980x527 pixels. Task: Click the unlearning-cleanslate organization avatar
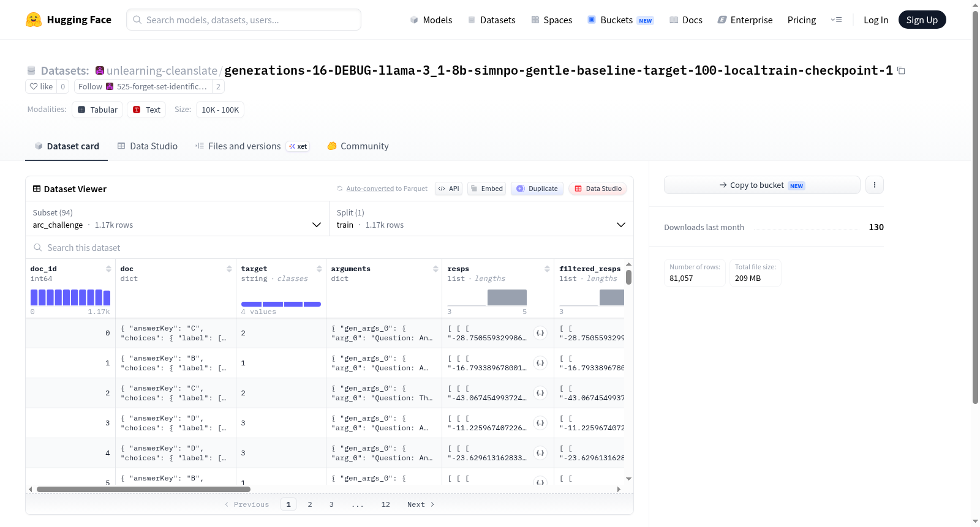click(x=100, y=70)
